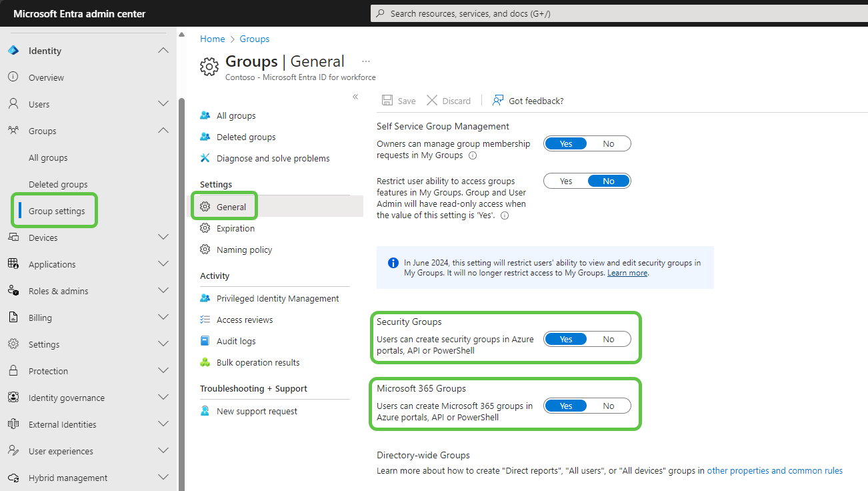Set Microsoft 365 Groups creation to No
This screenshot has height=491, width=868.
click(608, 406)
